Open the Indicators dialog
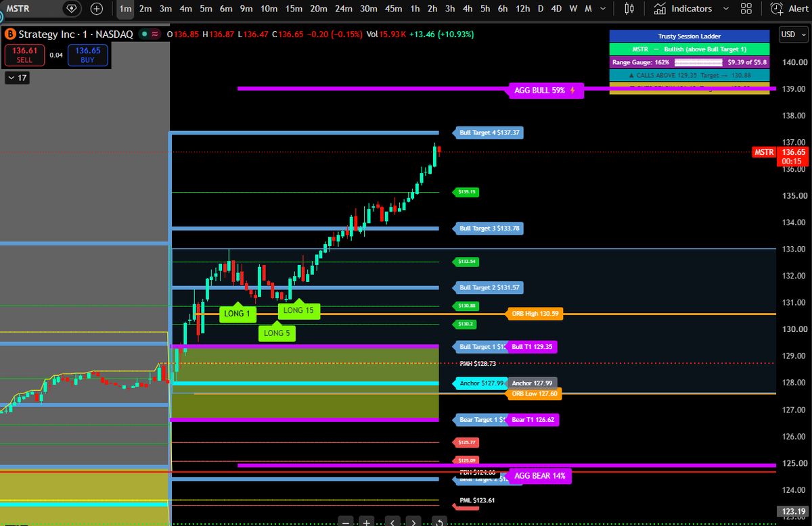Image resolution: width=812 pixels, height=526 pixels. (683, 9)
